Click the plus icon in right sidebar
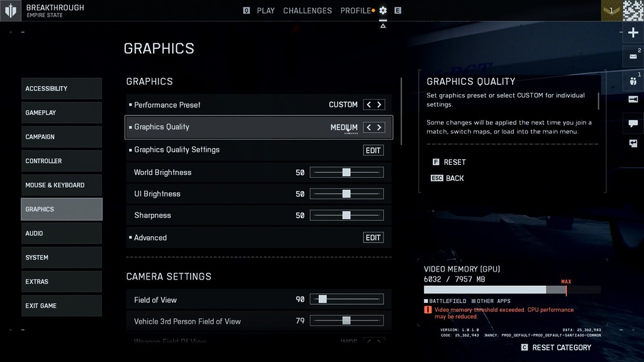The image size is (644, 362). pyautogui.click(x=633, y=33)
